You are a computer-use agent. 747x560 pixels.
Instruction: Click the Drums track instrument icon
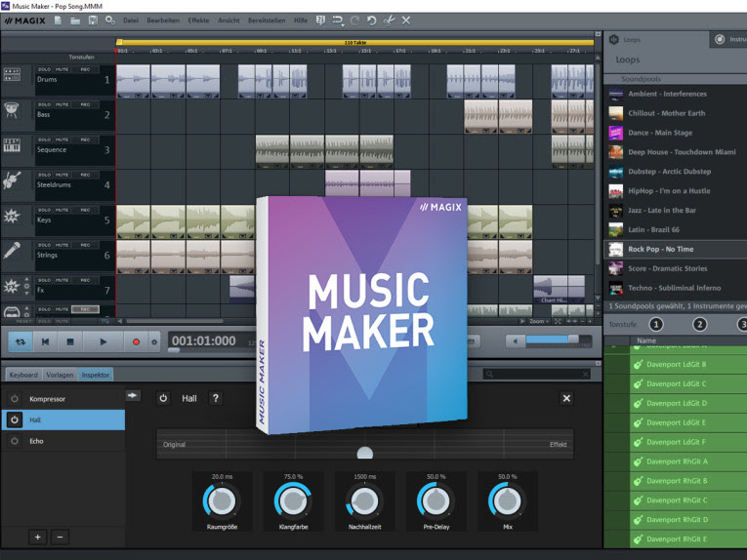(12, 74)
